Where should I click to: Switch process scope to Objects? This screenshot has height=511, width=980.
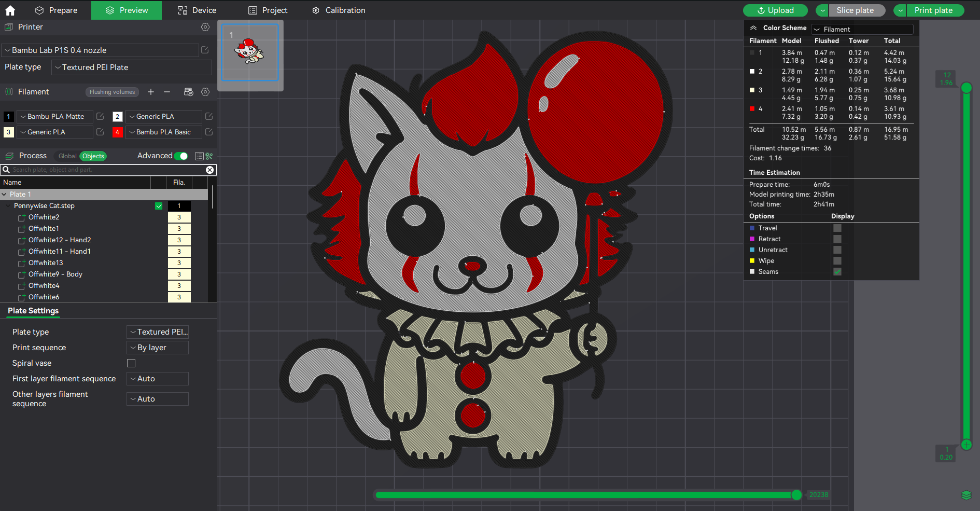point(93,156)
